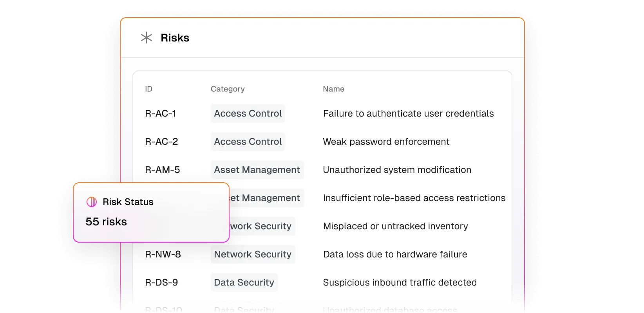Viewport: 644px width, 313px height.
Task: Click the "55 risks" count in Risk Status
Action: [x=106, y=222]
